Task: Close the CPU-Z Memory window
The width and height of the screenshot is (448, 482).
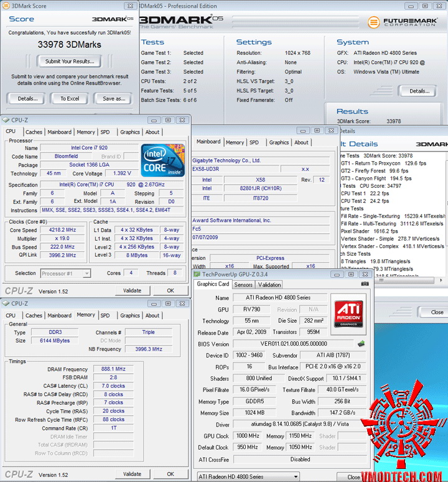Action: pos(182,304)
